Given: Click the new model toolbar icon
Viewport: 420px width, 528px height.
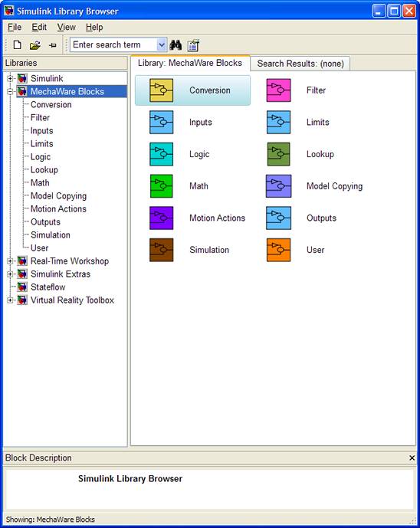Looking at the screenshot, I should coord(17,44).
